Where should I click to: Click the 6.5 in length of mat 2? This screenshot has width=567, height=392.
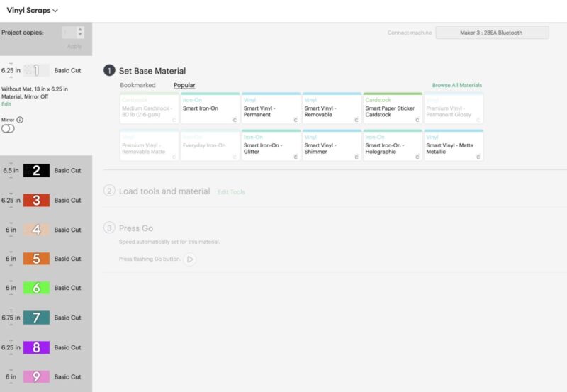coord(11,170)
